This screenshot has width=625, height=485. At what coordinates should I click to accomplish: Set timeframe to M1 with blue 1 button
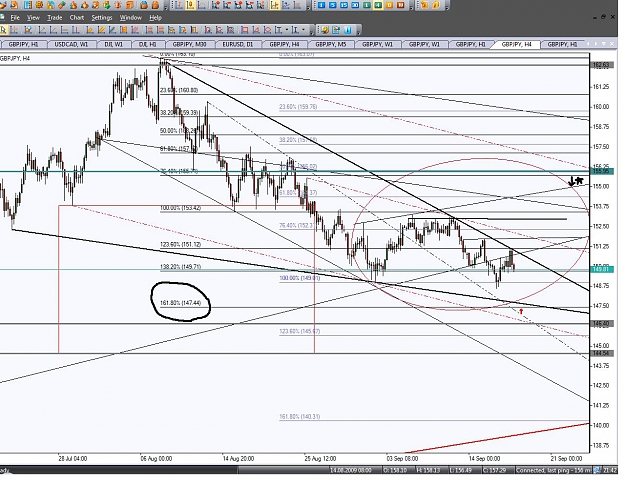(321, 5)
